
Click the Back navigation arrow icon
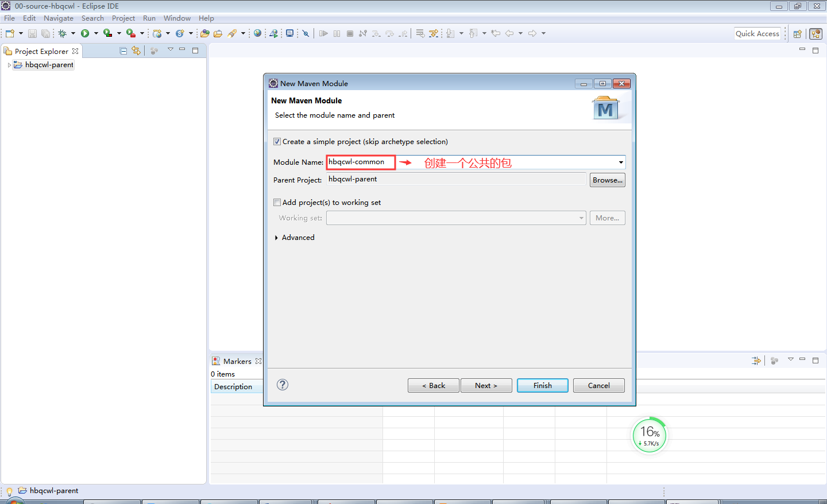click(509, 33)
